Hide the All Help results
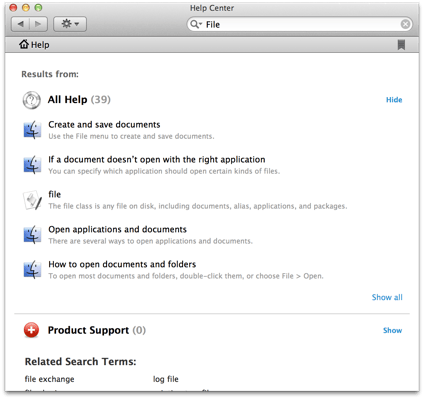424x399 pixels. point(394,100)
